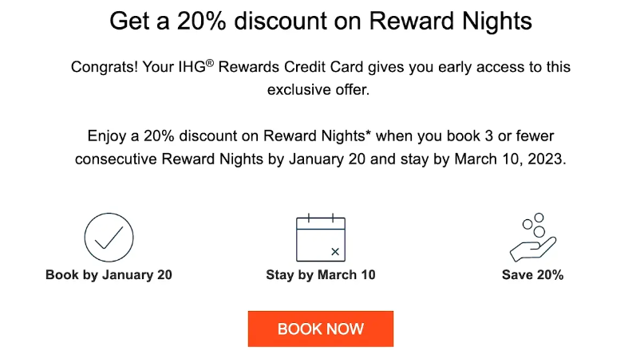The width and height of the screenshot is (644, 354).
Task: Click the 'Get a 20% discount' heading
Action: (321, 21)
